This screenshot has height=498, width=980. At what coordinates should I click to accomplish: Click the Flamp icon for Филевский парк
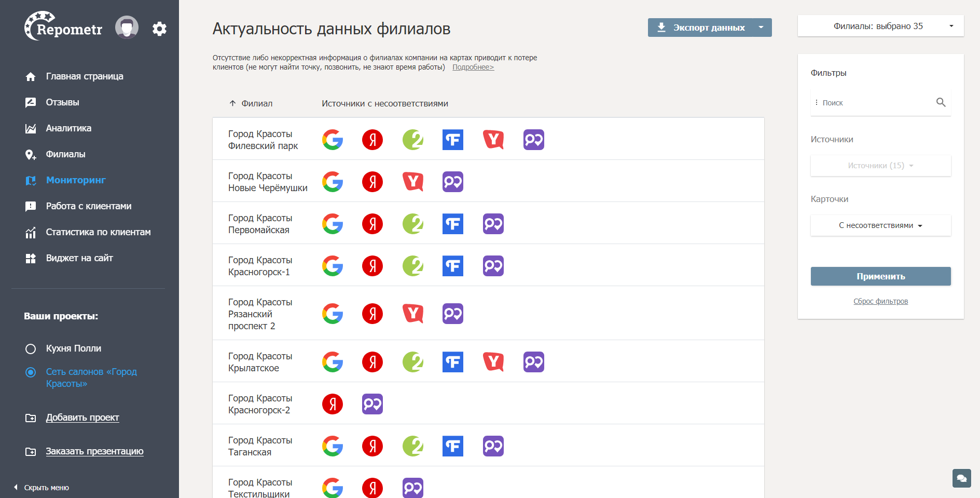[453, 140]
